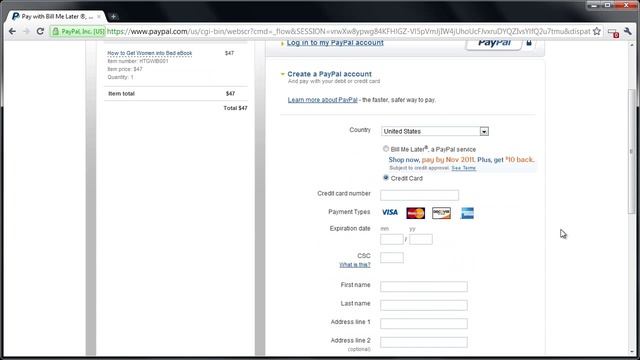Click the American Express logo
The image size is (640, 360).
(467, 213)
